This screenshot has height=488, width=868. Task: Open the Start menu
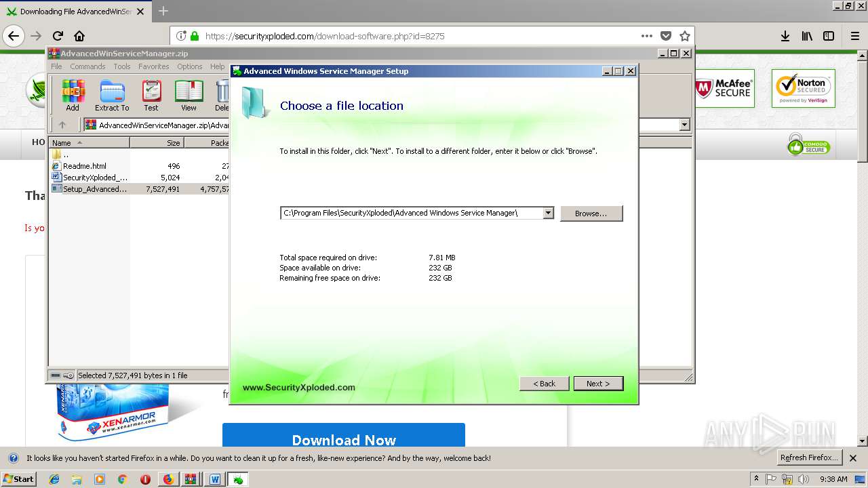pos(18,479)
